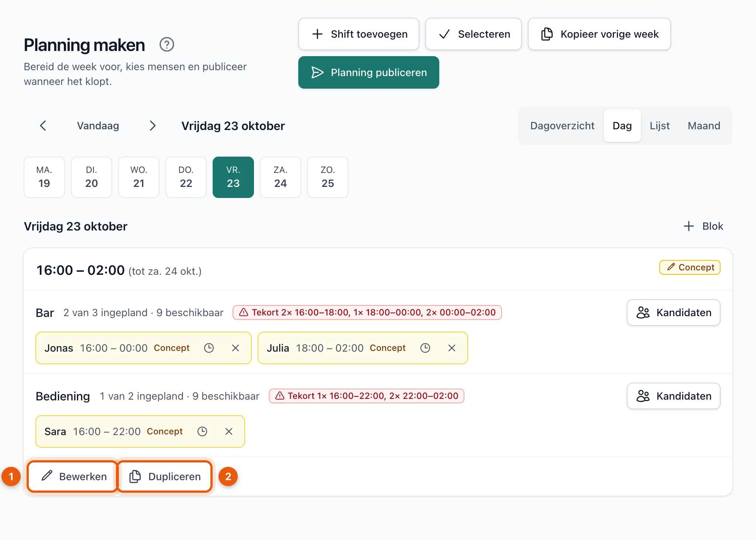
Task: Click the Planning publiceren button
Action: 369,72
